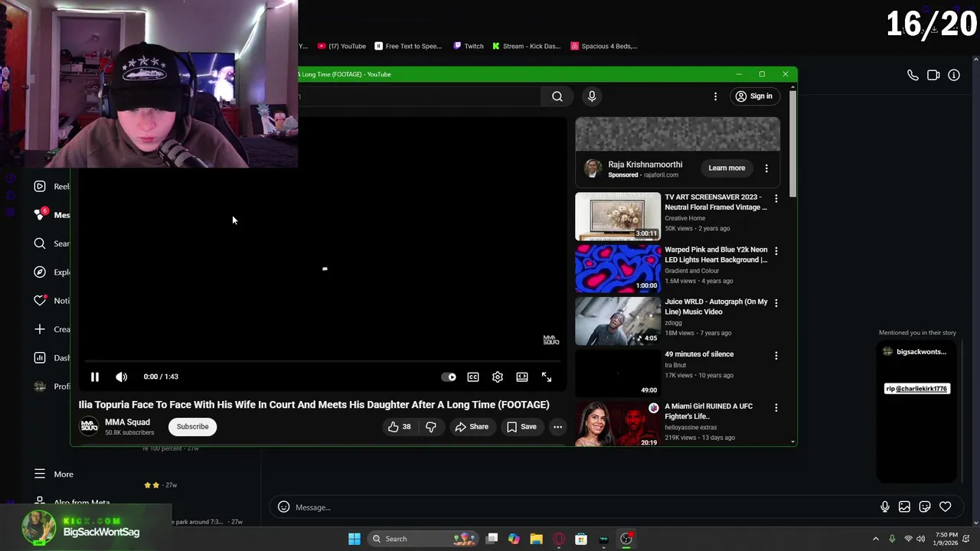Viewport: 980px width, 551px height.
Task: Click Create plus in Instagram sidebar
Action: pos(40,329)
